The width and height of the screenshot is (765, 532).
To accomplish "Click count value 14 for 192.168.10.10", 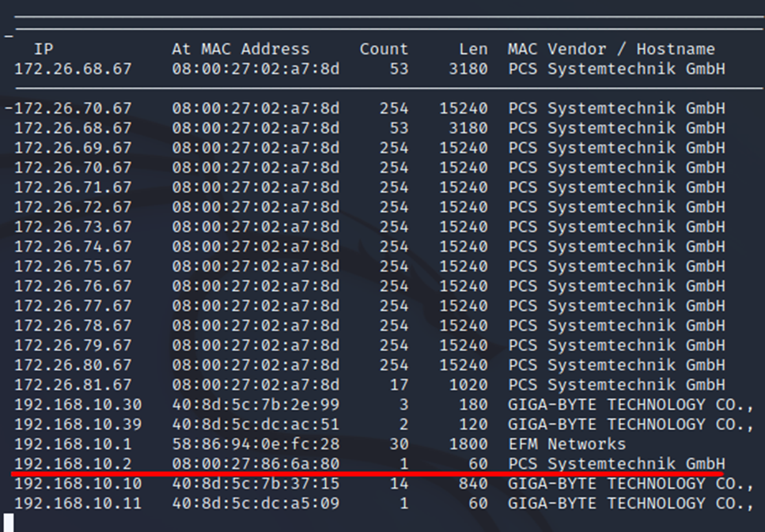I will 399,484.
